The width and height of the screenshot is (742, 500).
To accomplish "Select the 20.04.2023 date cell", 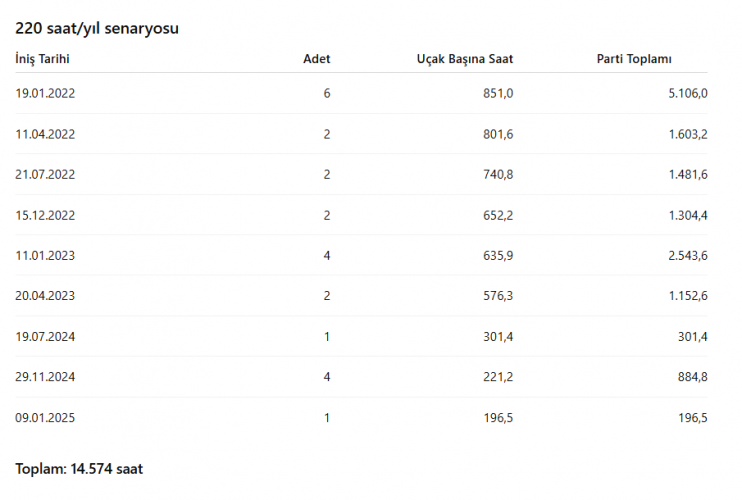I will click(45, 296).
